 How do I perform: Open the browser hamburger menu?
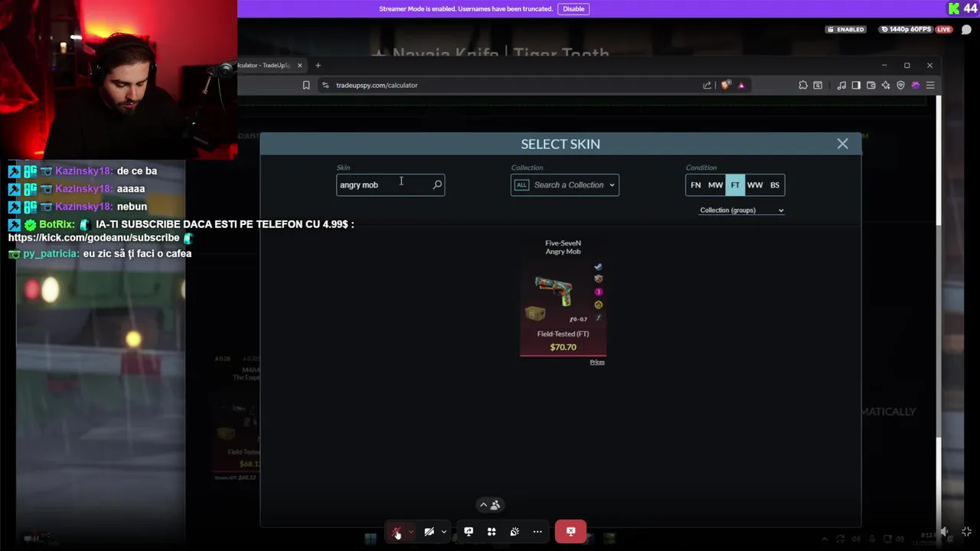930,85
